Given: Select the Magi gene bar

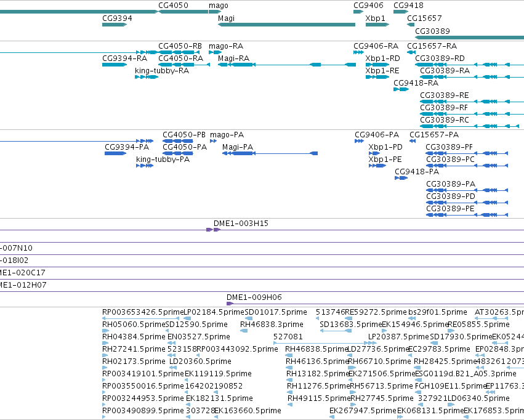Looking at the screenshot, I should (x=286, y=25).
